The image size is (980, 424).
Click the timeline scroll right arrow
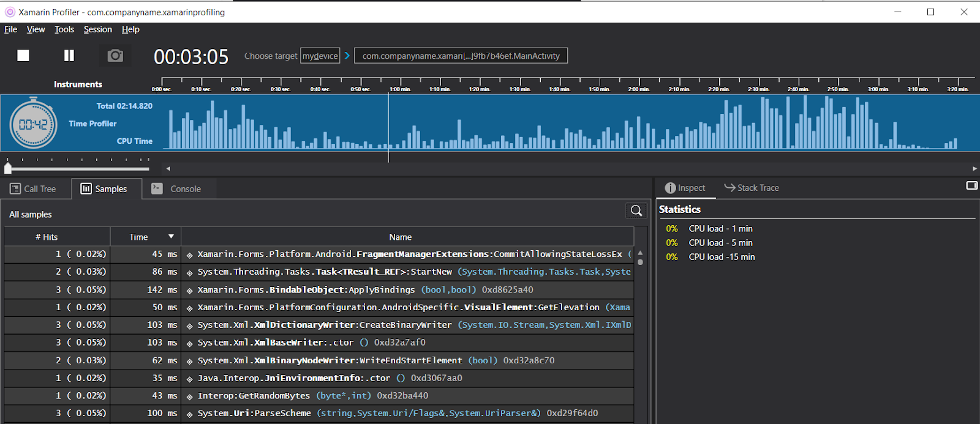click(974, 168)
